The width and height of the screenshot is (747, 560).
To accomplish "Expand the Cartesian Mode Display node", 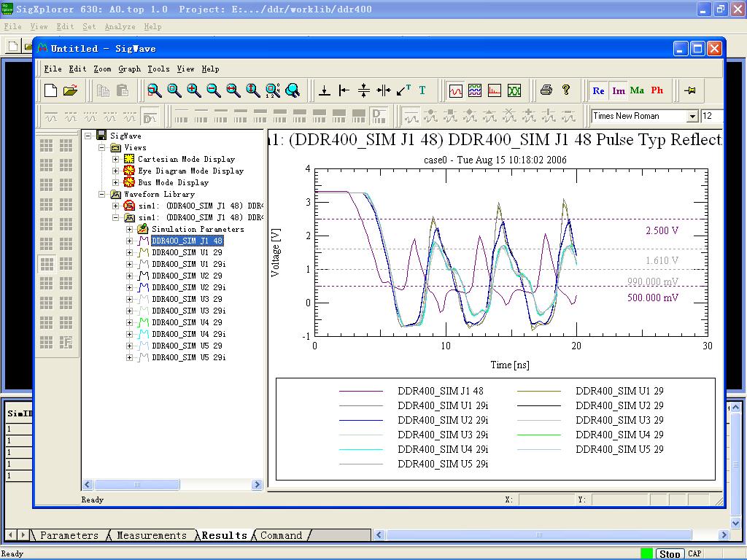I will [115, 159].
